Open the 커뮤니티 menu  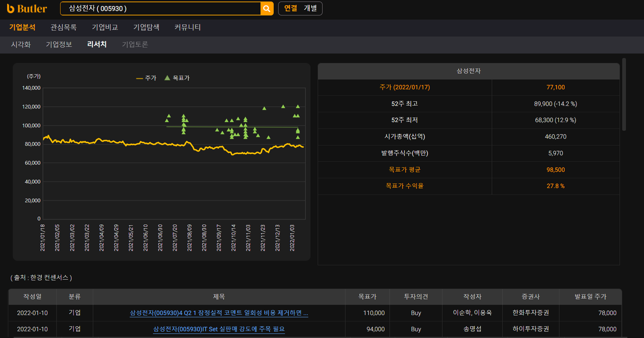pos(188,27)
